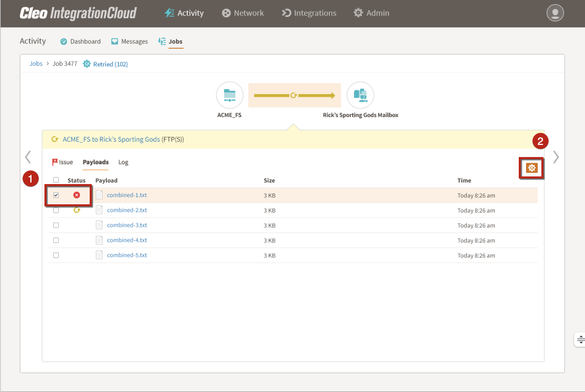Screen dimensions: 585x392
Task: Check the combined-4.txt checkbox
Action: click(x=56, y=240)
